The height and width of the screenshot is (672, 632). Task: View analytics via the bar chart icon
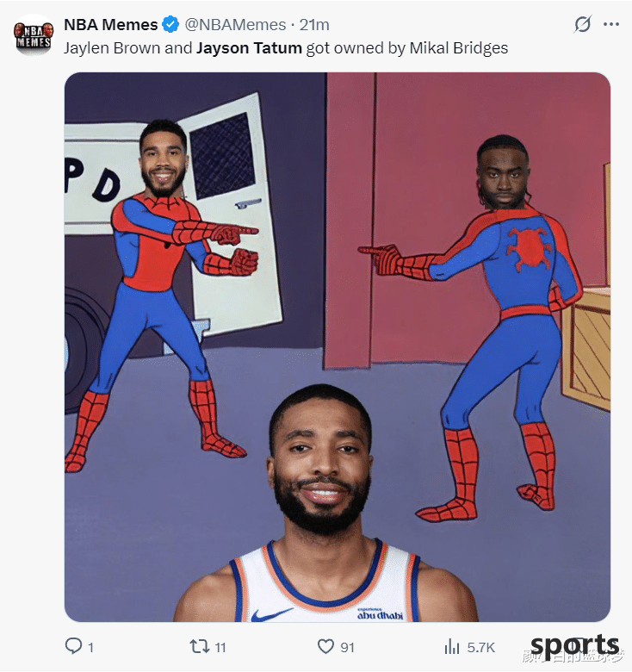(x=452, y=646)
